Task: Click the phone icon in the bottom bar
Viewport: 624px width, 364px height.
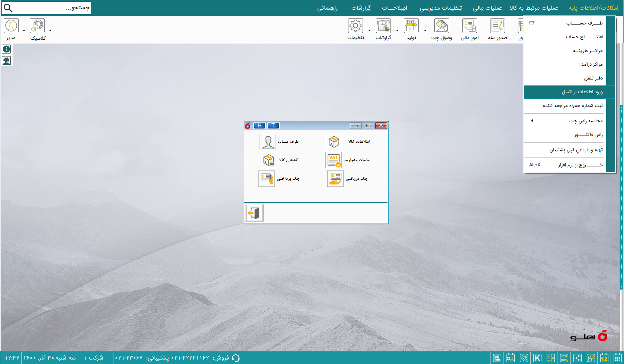Action: coord(524,358)
